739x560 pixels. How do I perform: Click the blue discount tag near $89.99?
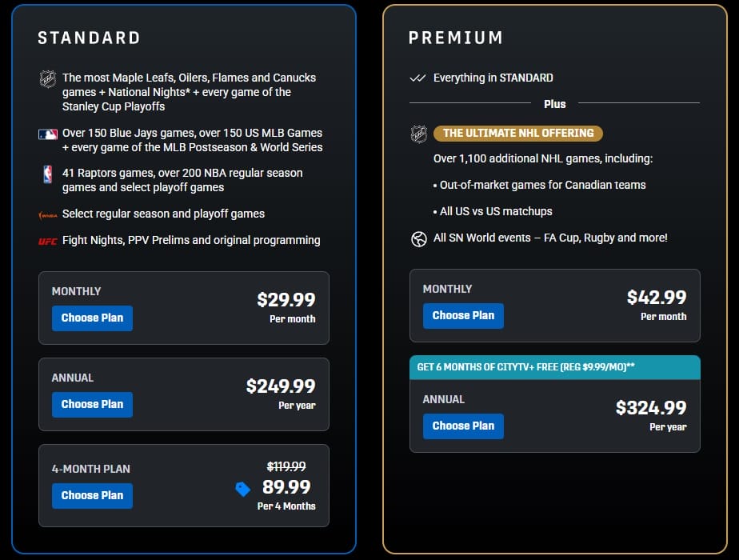tap(243, 490)
